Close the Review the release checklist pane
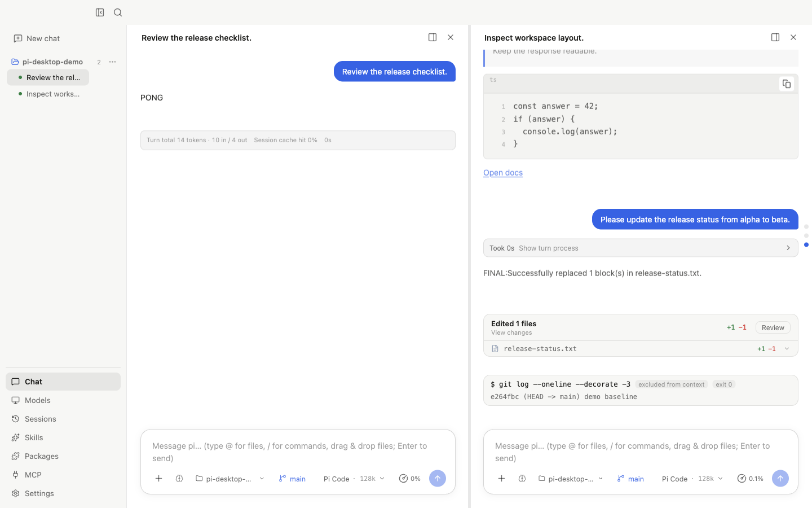 point(451,37)
